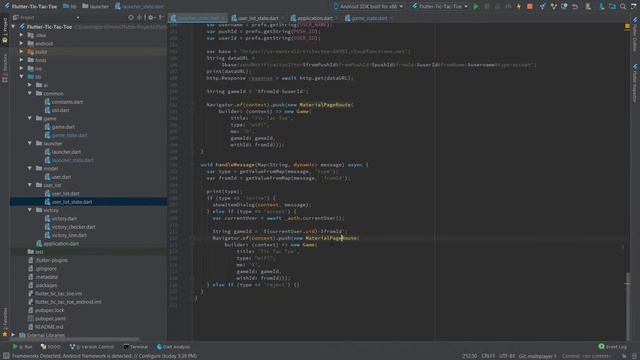Click the UTF-8 encoding indicator in status bar
The image size is (640, 360).
(x=507, y=356)
